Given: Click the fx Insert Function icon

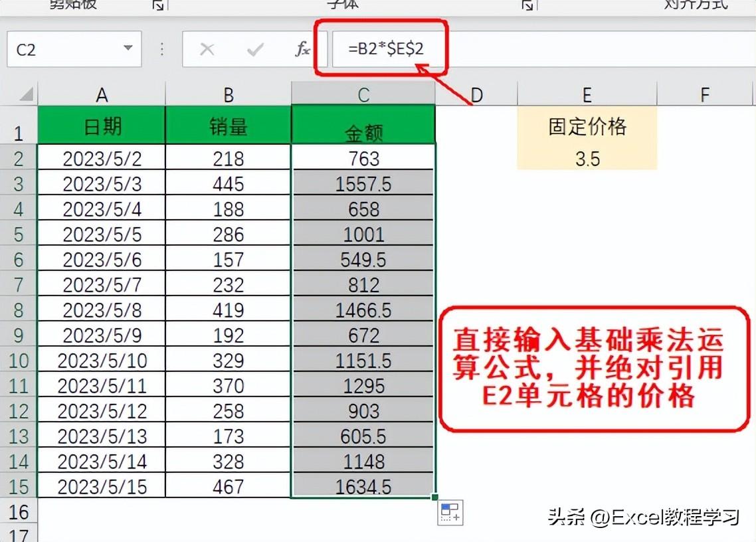Looking at the screenshot, I should (302, 49).
